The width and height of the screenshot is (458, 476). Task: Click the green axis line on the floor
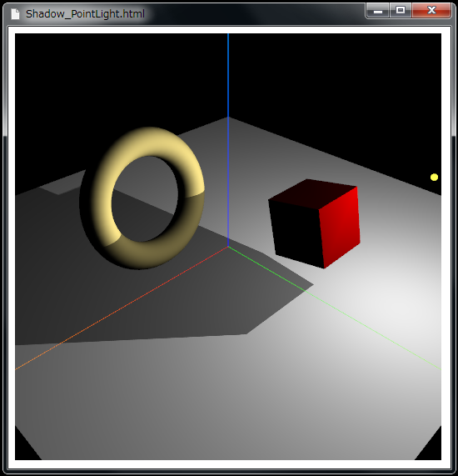(x=334, y=308)
